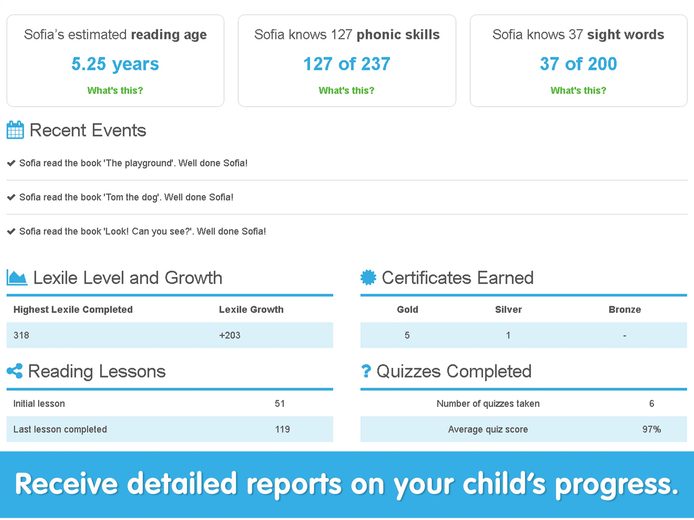
Task: Click the Lexile Level area chart icon
Action: pyautogui.click(x=17, y=277)
